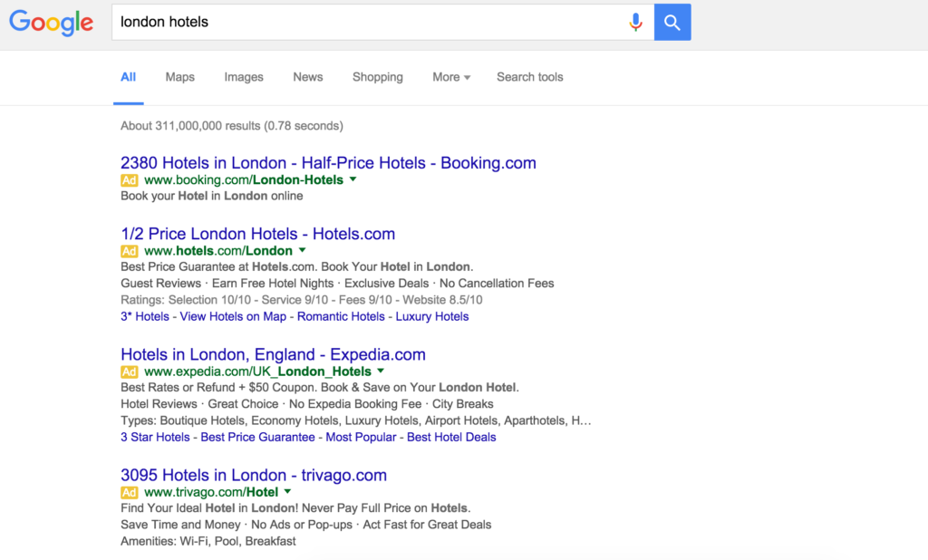The width and height of the screenshot is (928, 560).
Task: Switch to the Images tab
Action: [x=244, y=77]
